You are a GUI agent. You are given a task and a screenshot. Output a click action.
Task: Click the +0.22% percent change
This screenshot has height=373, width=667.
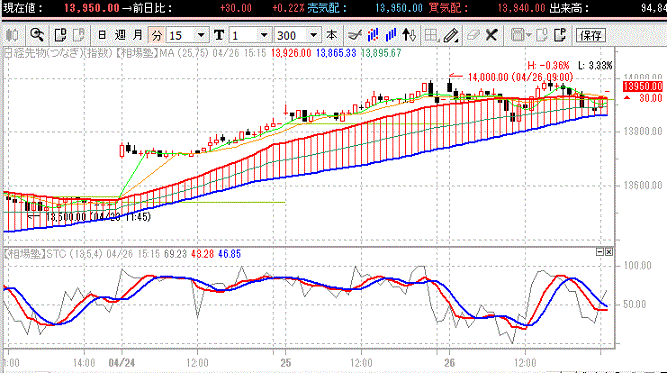pos(288,8)
